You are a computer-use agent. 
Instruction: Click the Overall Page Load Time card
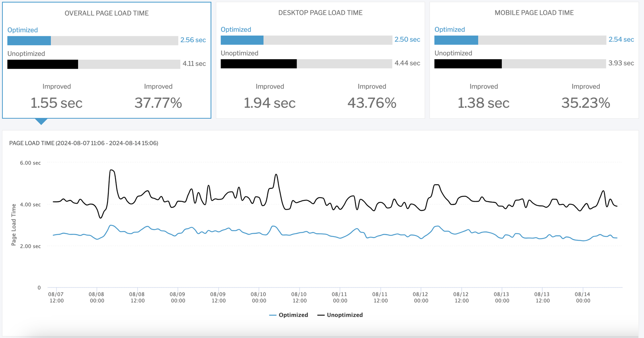[x=106, y=60]
